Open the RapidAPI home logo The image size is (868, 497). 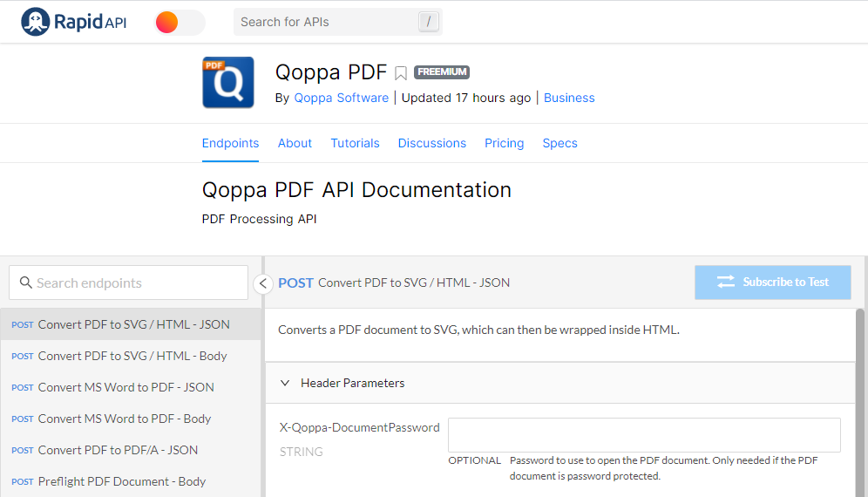point(73,22)
